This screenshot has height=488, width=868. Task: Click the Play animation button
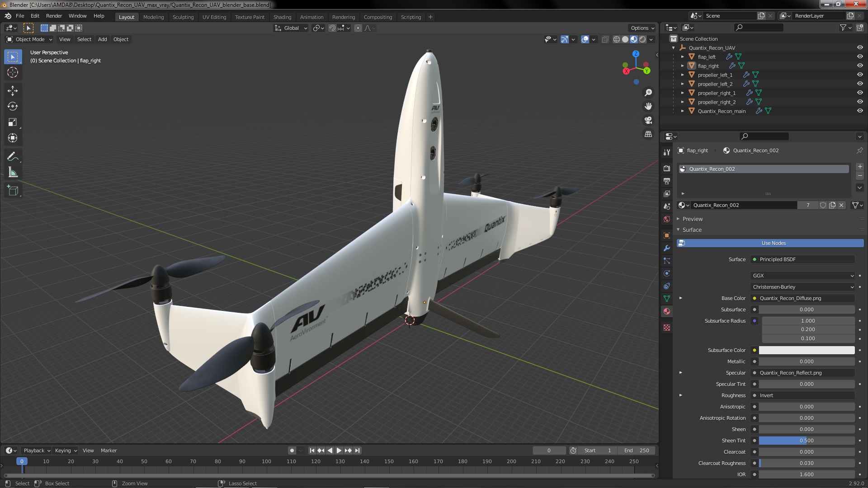[x=339, y=450]
